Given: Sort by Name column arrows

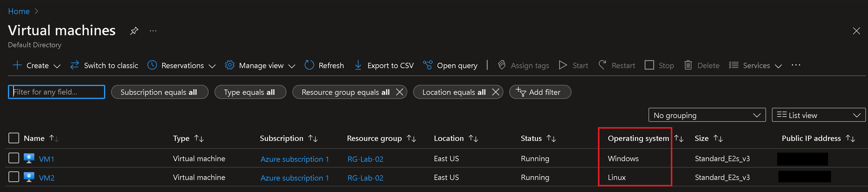Looking at the screenshot, I should [54, 138].
